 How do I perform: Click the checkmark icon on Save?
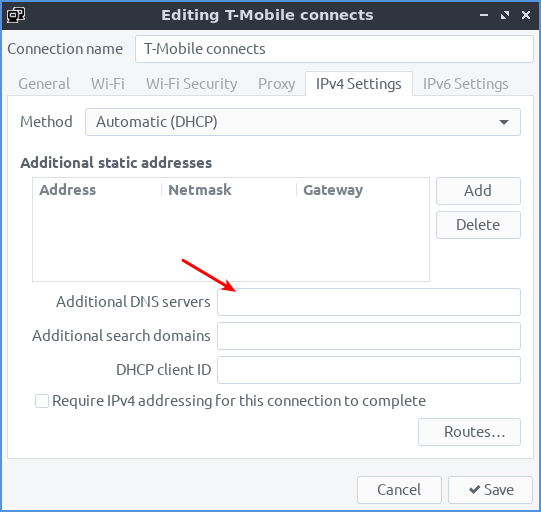474,489
